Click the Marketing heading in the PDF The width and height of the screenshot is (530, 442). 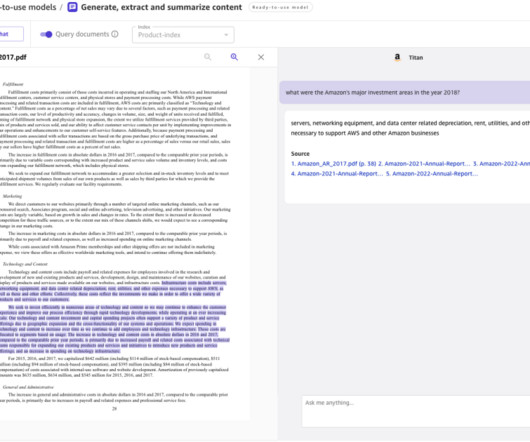click(12, 196)
